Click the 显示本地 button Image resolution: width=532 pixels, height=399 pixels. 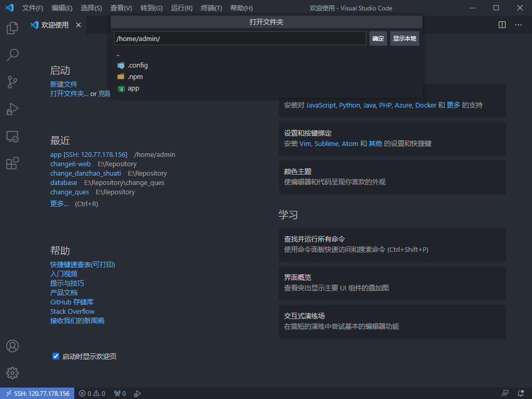[404, 38]
